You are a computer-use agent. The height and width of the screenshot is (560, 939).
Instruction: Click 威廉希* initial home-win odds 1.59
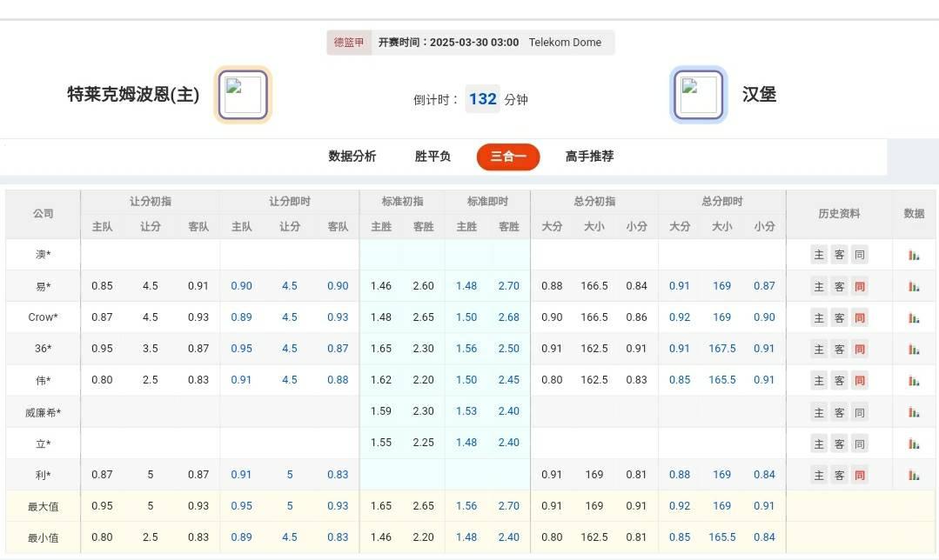click(381, 411)
